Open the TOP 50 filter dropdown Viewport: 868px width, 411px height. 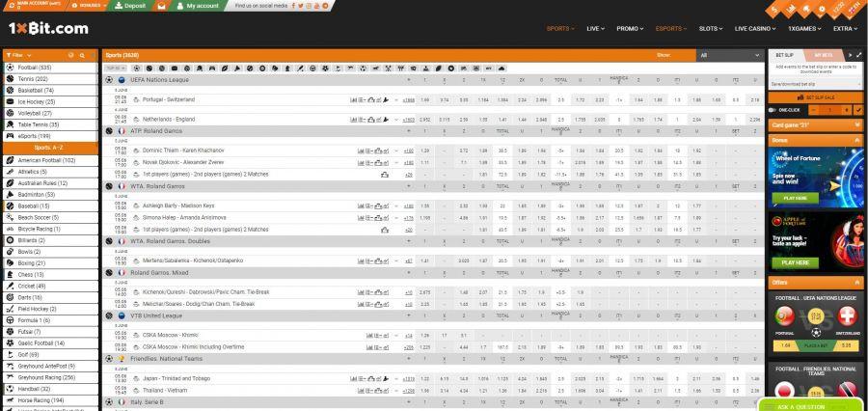115,68
